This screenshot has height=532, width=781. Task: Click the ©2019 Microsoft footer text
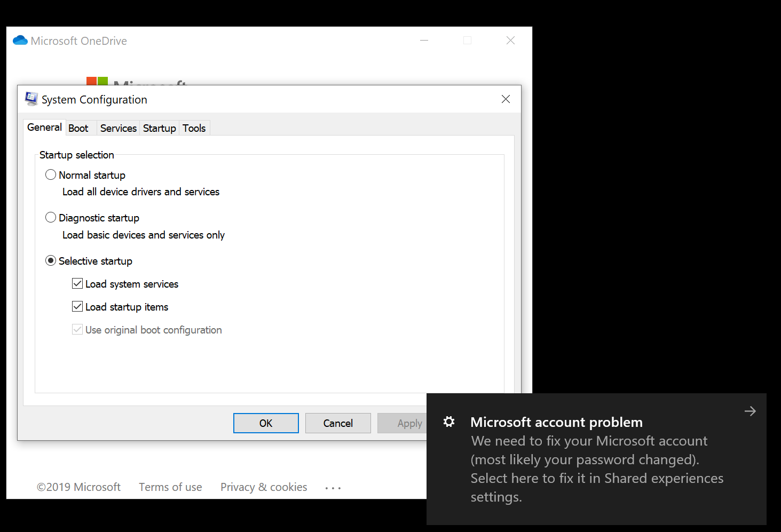[x=78, y=487]
